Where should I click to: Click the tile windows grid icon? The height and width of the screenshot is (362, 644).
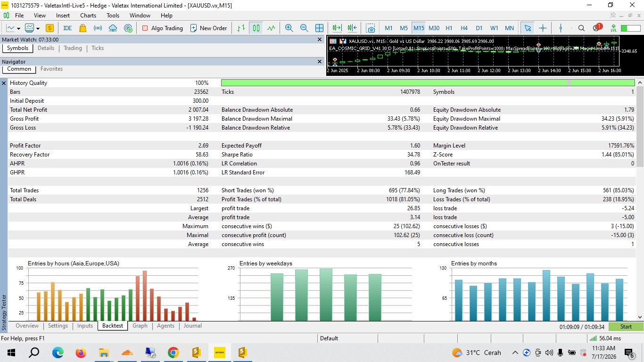[x=319, y=28]
